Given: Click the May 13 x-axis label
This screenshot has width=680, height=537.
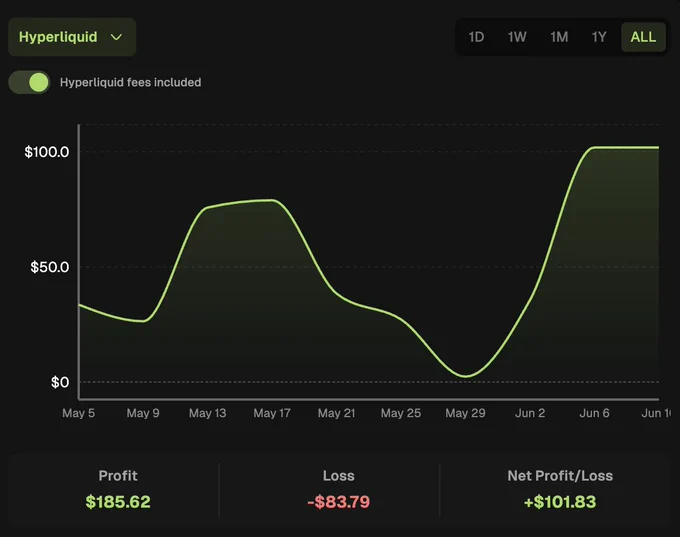Looking at the screenshot, I should coord(207,413).
